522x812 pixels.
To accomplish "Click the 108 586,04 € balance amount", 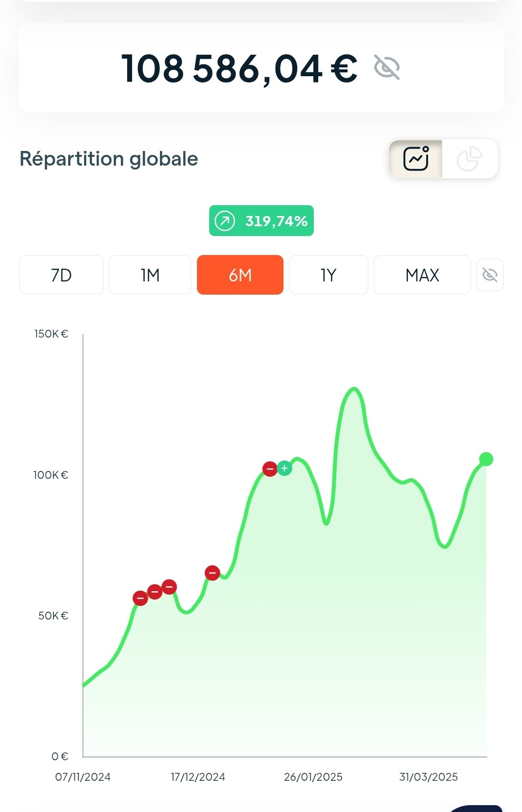I will point(239,69).
